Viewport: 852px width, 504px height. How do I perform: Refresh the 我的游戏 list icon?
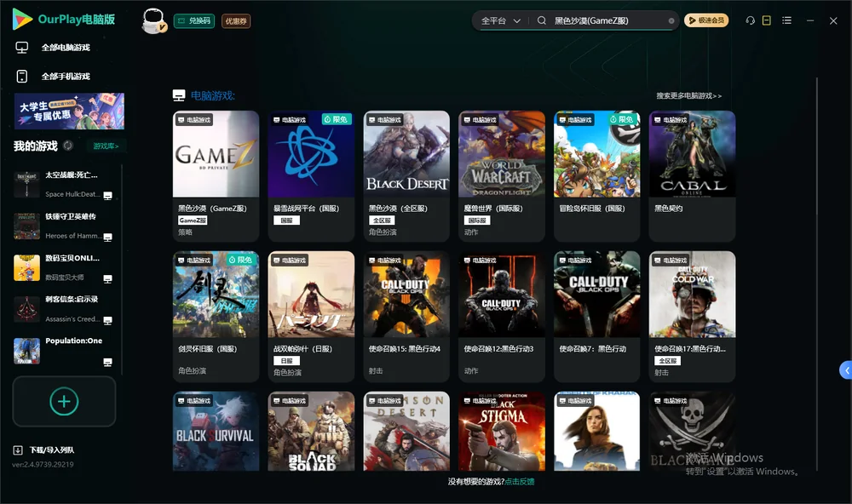point(68,146)
